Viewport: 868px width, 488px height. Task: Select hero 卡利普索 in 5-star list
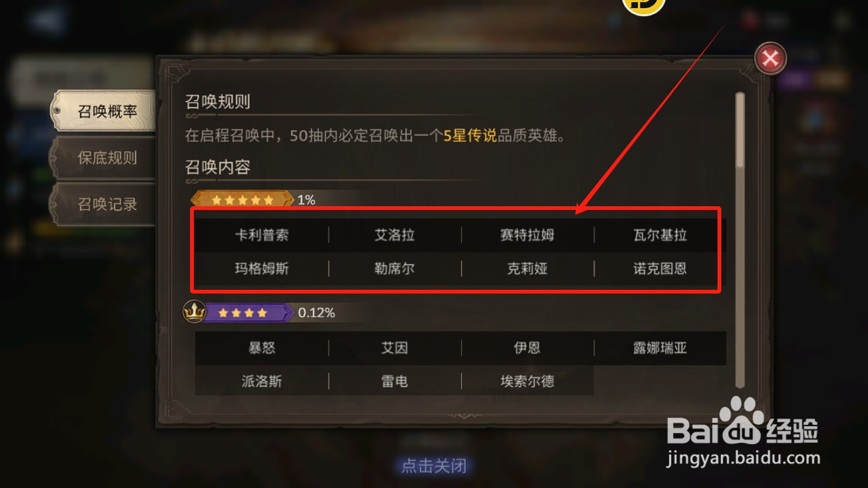262,235
